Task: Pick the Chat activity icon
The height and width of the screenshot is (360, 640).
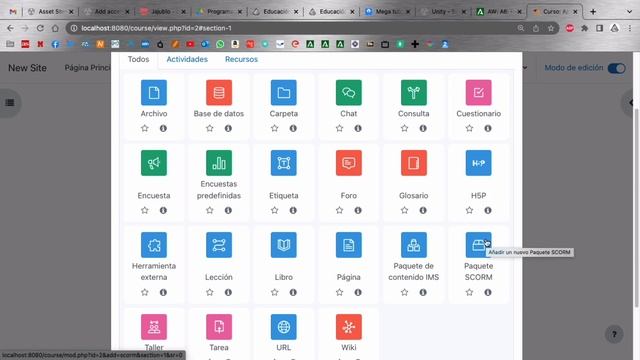Action: click(x=349, y=92)
